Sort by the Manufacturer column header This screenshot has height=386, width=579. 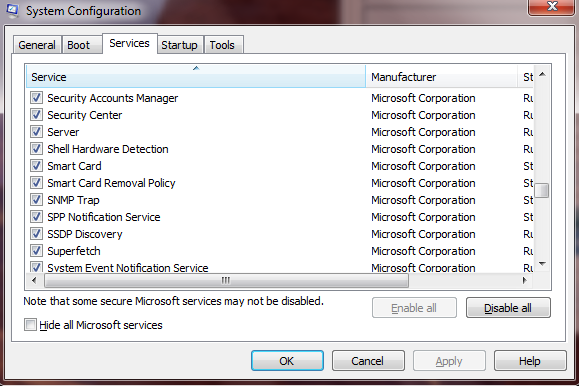(442, 76)
